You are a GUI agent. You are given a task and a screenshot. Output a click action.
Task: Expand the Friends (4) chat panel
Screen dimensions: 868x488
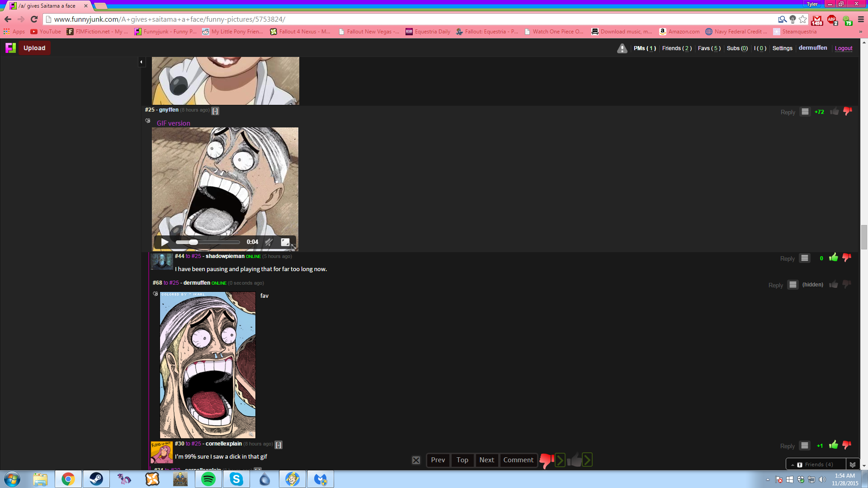(x=816, y=465)
